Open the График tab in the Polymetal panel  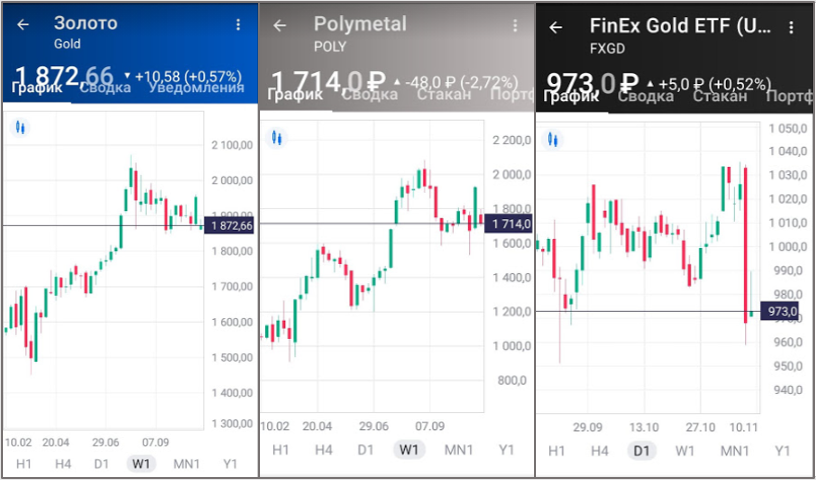[x=295, y=95]
